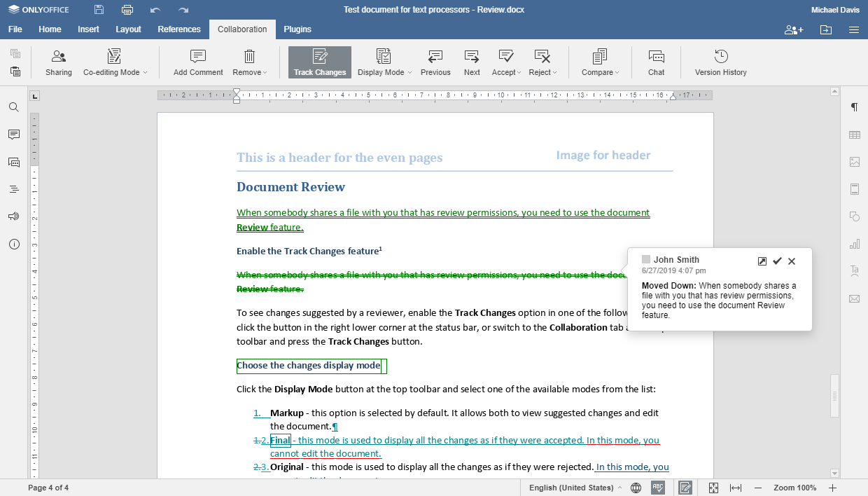Screen dimensions: 868x496
Task: Click the Zoom 100% indicator
Action: [795, 488]
